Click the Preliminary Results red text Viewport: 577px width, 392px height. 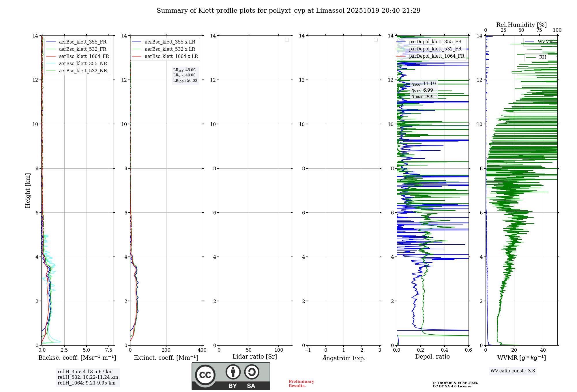(301, 383)
